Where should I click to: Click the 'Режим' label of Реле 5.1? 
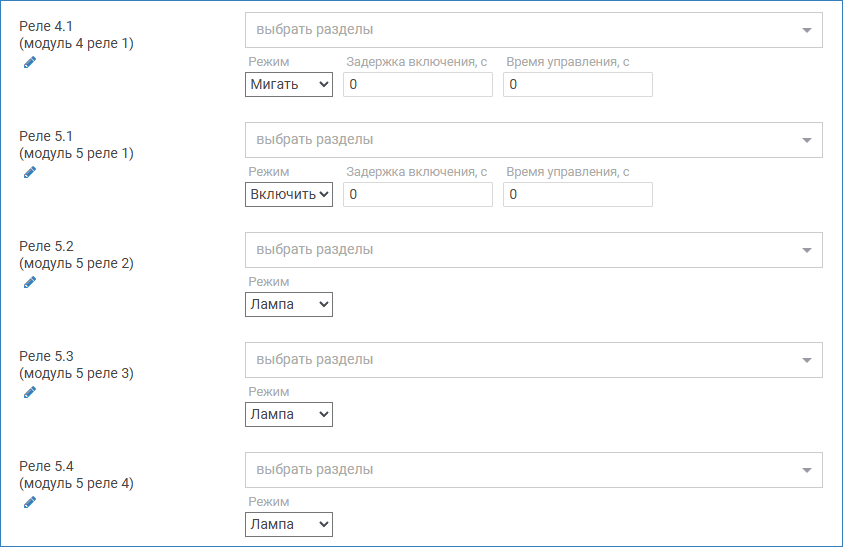(x=269, y=172)
